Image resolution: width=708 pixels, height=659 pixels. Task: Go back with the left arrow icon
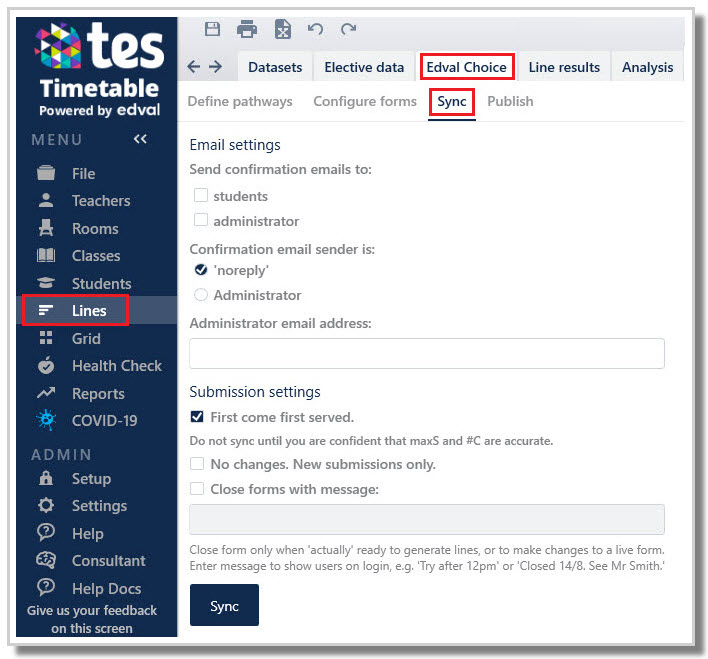point(194,67)
